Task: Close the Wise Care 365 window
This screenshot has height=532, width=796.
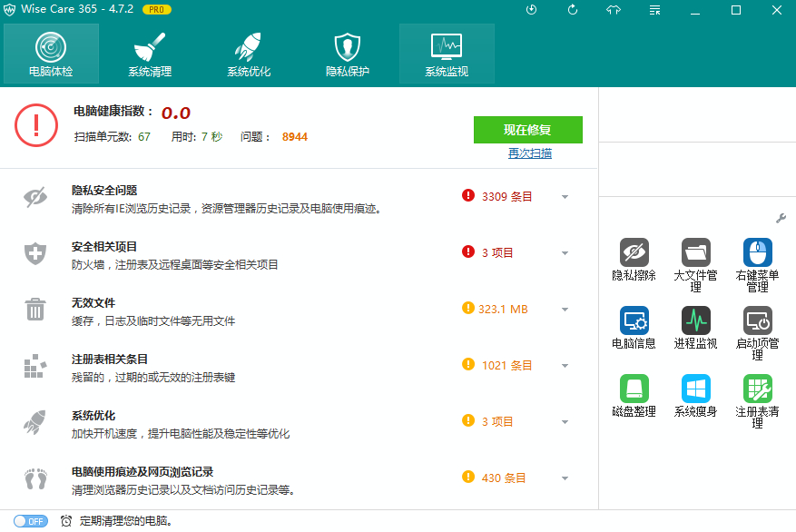Action: click(x=777, y=10)
